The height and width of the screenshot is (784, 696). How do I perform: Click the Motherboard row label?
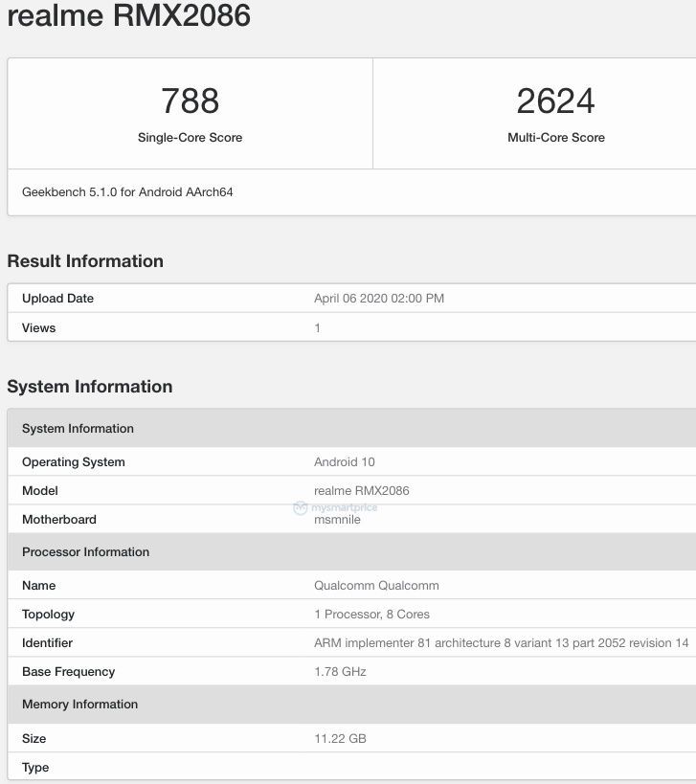pyautogui.click(x=59, y=520)
